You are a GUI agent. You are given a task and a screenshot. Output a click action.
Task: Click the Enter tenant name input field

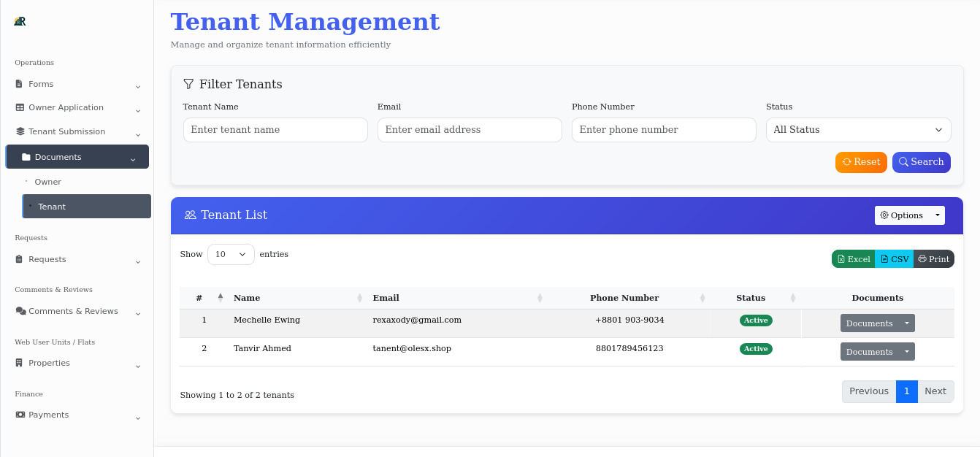click(x=275, y=129)
